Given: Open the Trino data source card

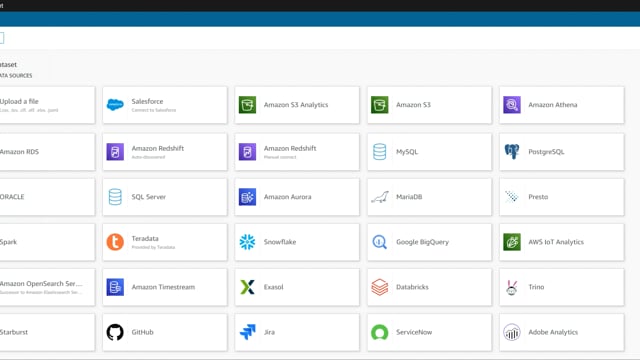Looking at the screenshot, I should click(x=562, y=287).
